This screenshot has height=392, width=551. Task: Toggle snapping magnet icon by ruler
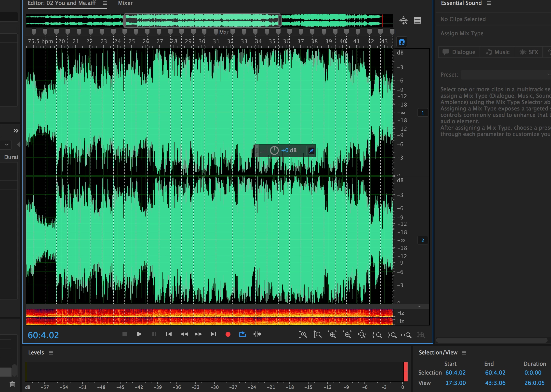(402, 42)
